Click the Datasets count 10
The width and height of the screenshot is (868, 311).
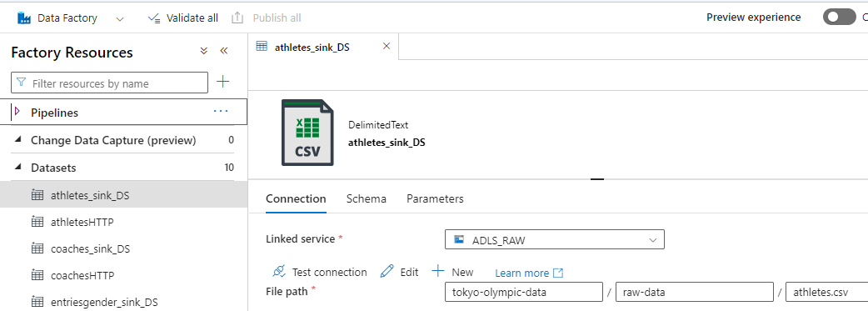tap(229, 168)
